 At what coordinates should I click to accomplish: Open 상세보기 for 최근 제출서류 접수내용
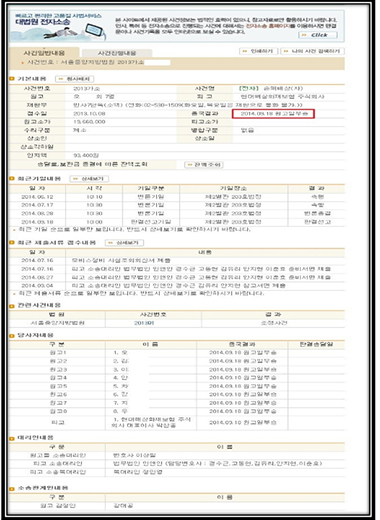point(124,243)
